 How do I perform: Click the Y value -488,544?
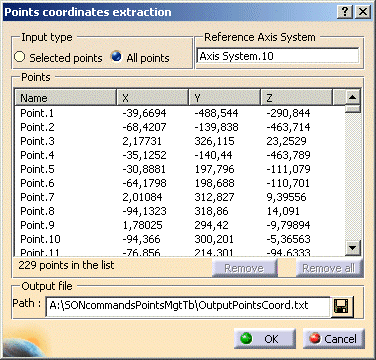(x=216, y=113)
